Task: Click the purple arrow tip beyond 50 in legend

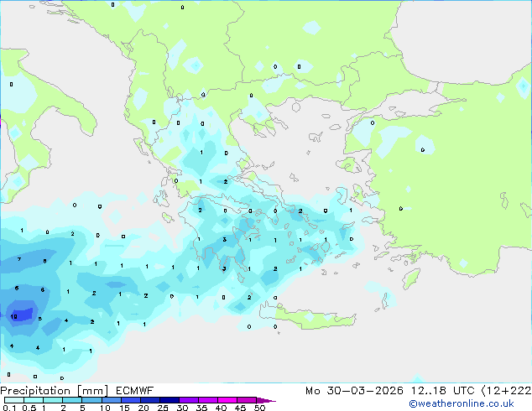Action: [x=266, y=400]
